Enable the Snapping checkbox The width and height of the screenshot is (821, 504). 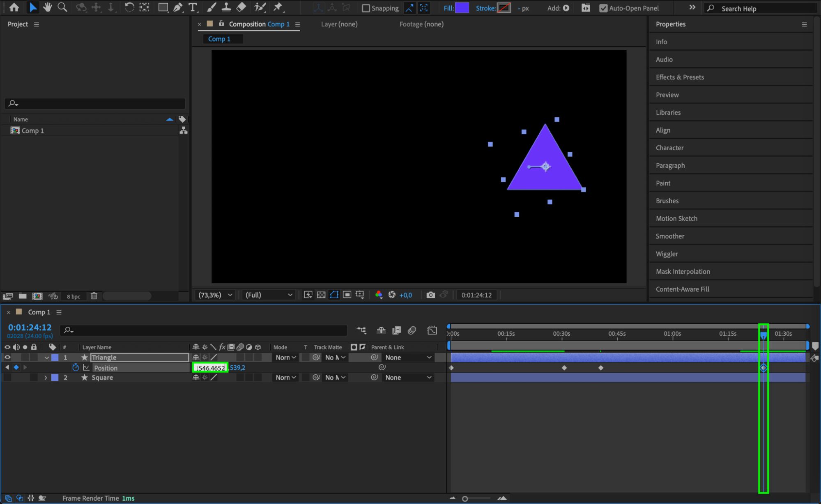click(x=366, y=8)
